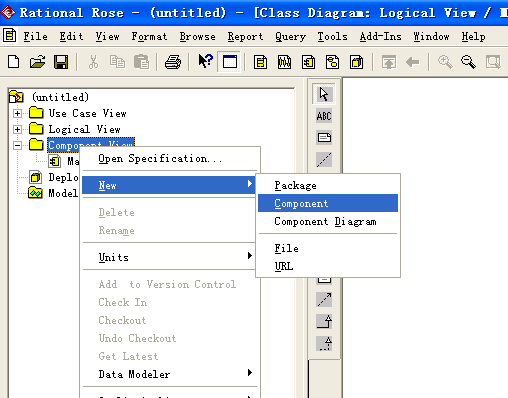Viewport: 508px width, 398px height.
Task: Expand the Use Case View node
Action: [17, 113]
